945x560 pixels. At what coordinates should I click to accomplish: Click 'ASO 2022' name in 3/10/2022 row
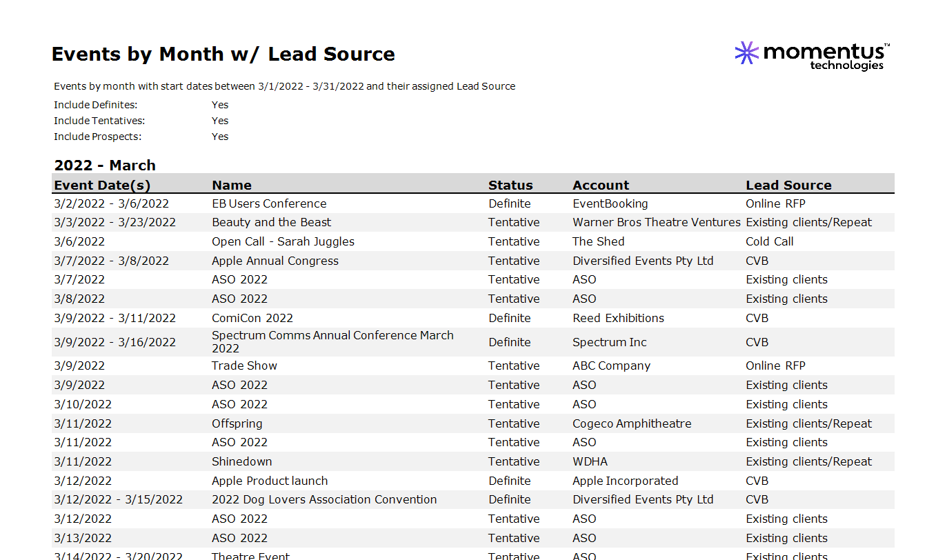point(240,404)
